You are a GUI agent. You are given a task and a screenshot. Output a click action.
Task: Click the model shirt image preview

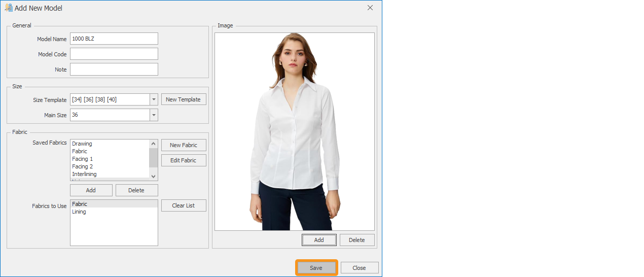[x=294, y=132]
